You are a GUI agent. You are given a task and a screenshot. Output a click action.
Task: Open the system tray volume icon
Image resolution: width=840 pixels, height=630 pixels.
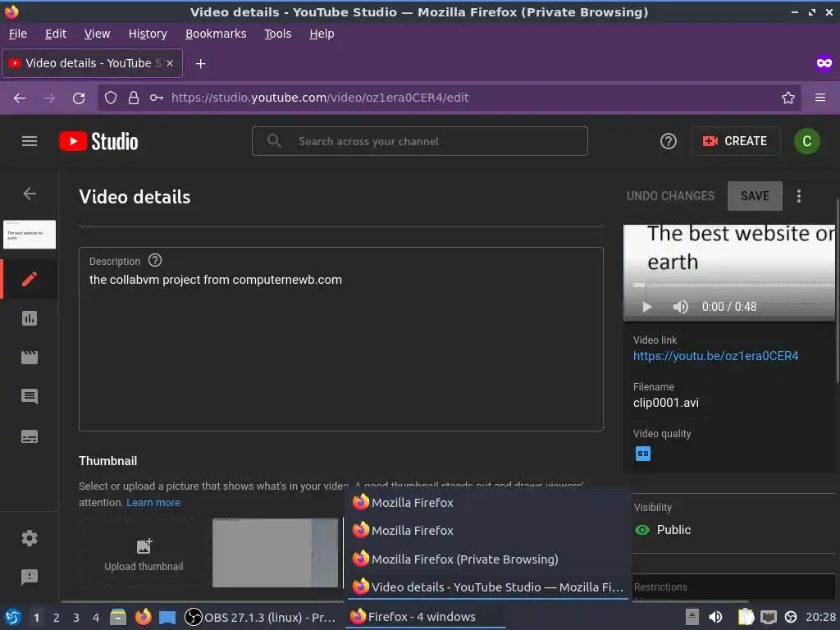pyautogui.click(x=715, y=617)
